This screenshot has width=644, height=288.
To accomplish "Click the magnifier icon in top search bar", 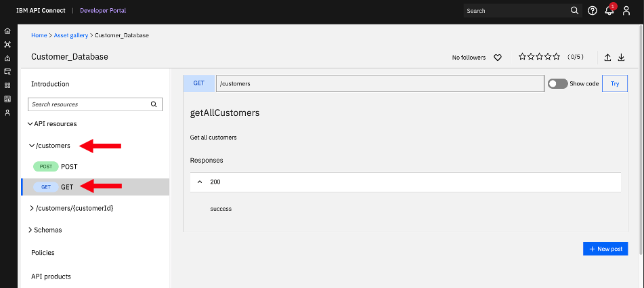I will coord(575,11).
